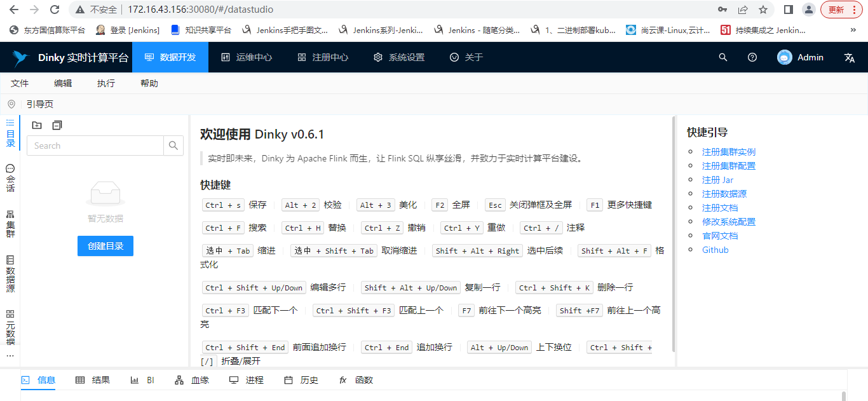The width and height of the screenshot is (868, 401).
Task: Click the Ctrl + s shortcut key label
Action: tap(223, 205)
